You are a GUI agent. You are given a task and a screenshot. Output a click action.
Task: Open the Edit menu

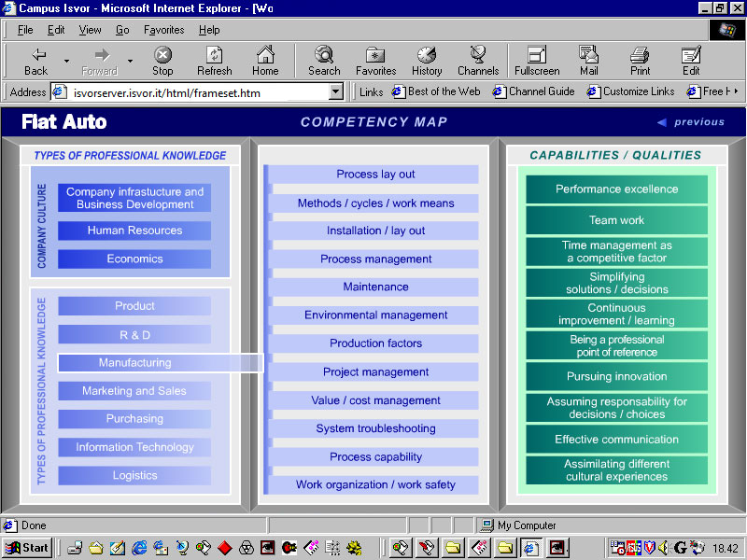[x=56, y=30]
